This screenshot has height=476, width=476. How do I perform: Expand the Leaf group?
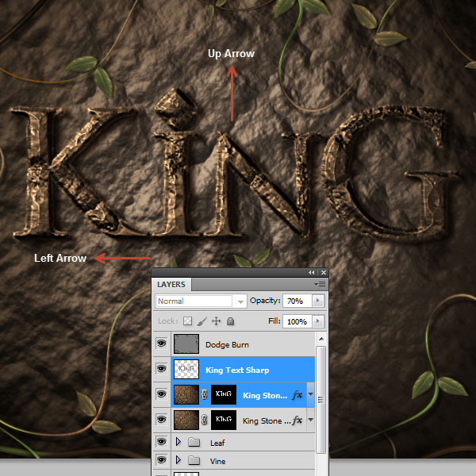(x=178, y=441)
